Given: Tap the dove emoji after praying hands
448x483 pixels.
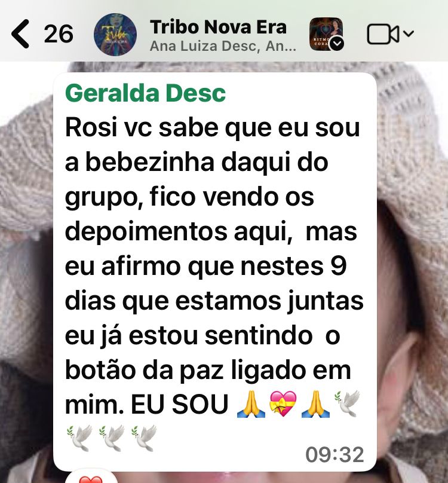Looking at the screenshot, I should pos(347,403).
